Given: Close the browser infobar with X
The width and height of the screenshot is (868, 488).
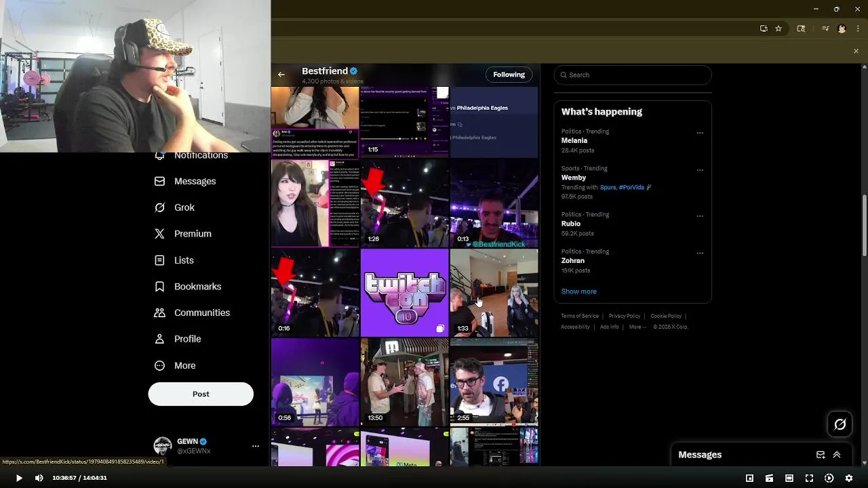Looking at the screenshot, I should 856,52.
